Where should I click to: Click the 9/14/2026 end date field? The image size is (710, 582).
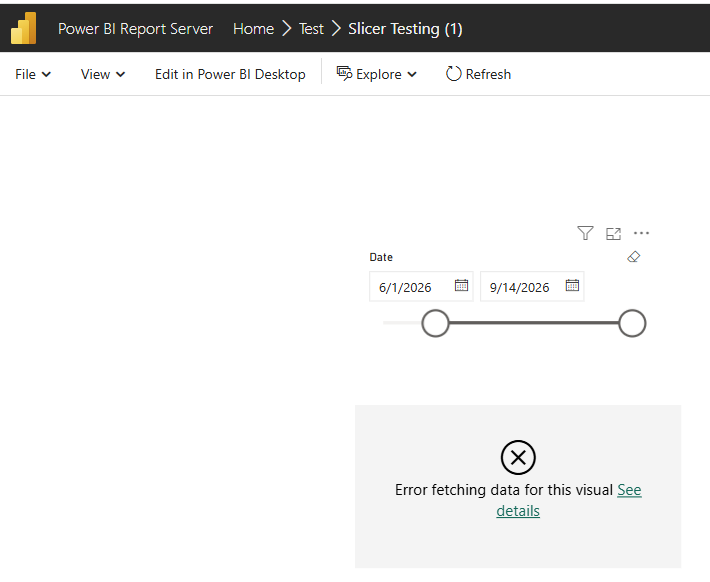(x=532, y=287)
